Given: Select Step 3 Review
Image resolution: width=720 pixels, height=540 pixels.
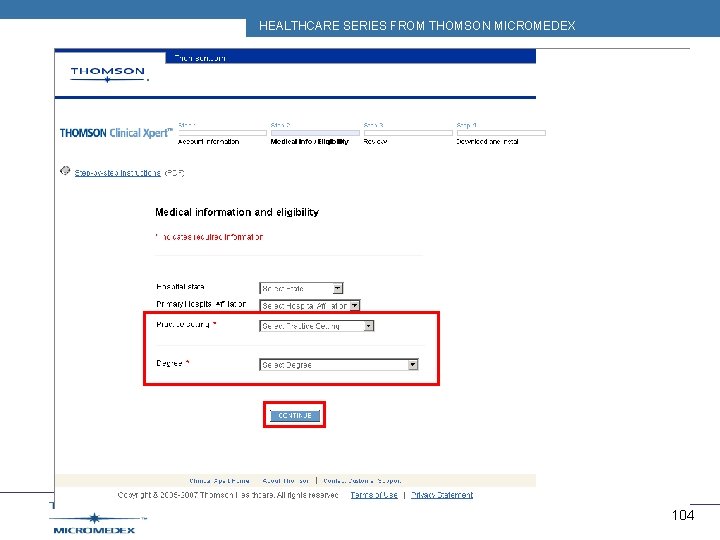Looking at the screenshot, I should tap(408, 133).
